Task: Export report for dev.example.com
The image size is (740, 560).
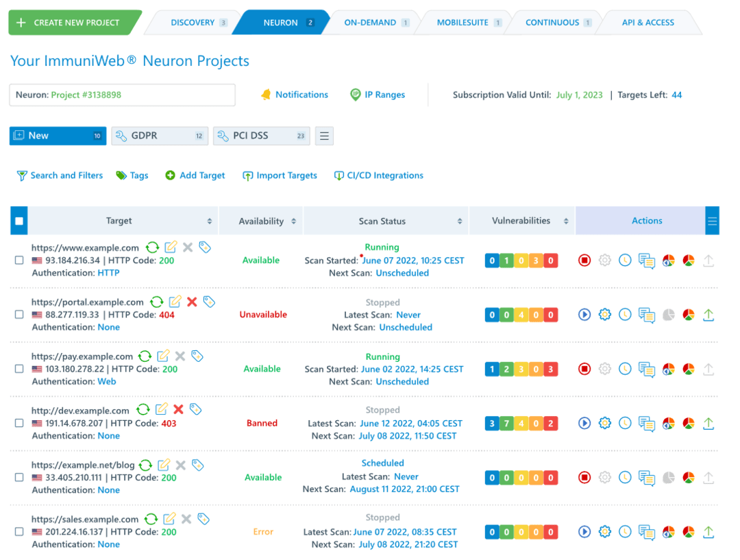Action: pos(708,423)
